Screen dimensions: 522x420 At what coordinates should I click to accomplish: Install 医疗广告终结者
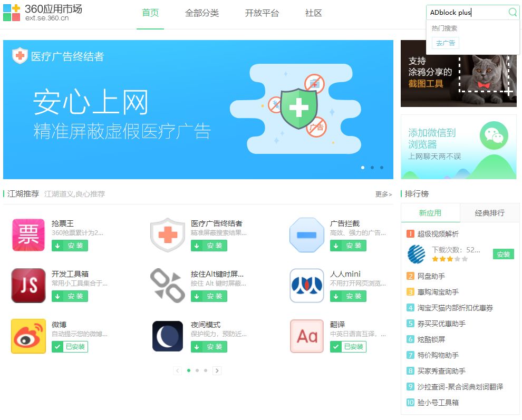[x=209, y=246]
